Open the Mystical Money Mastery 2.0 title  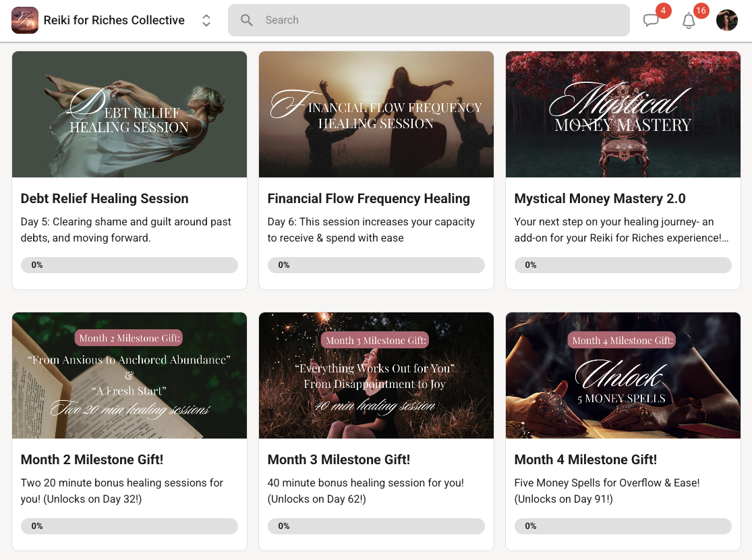pos(600,198)
